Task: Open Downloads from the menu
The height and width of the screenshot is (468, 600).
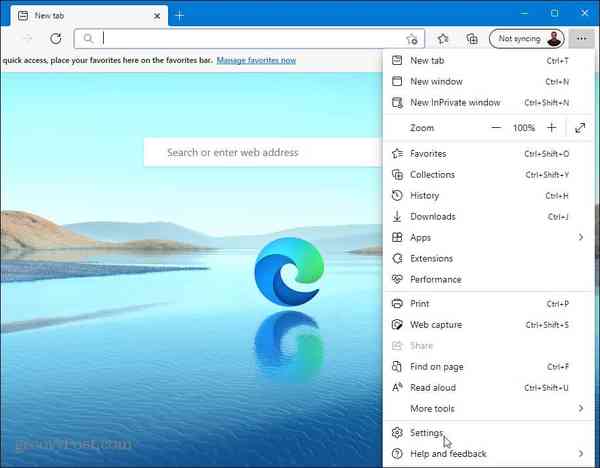Action: [x=432, y=216]
